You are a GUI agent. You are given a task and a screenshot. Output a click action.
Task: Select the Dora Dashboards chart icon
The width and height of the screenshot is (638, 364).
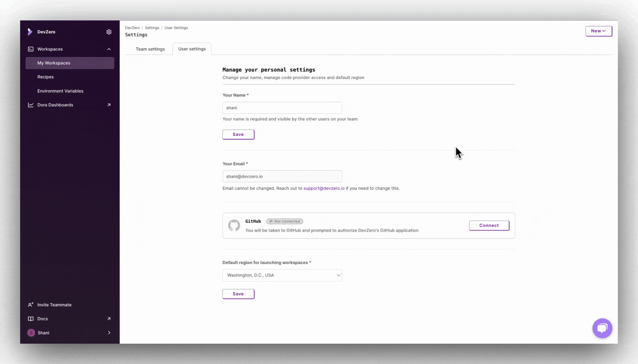point(31,105)
